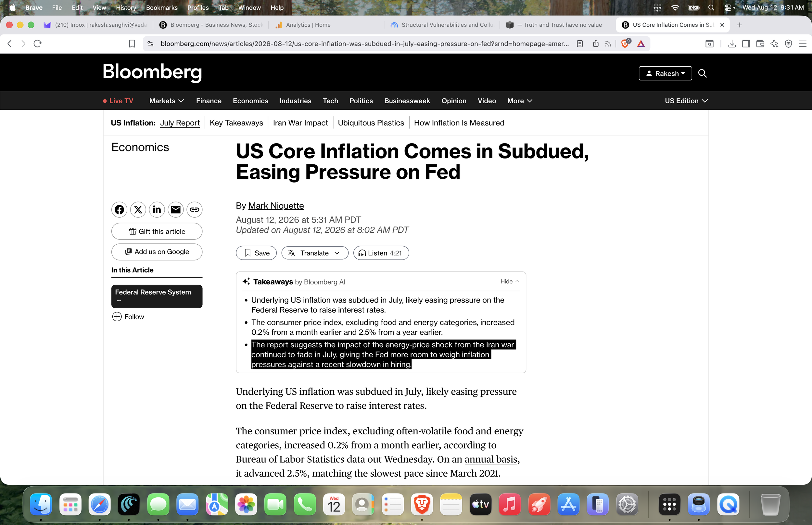
Task: Open the RSS feed icon in address bar
Action: 608,44
